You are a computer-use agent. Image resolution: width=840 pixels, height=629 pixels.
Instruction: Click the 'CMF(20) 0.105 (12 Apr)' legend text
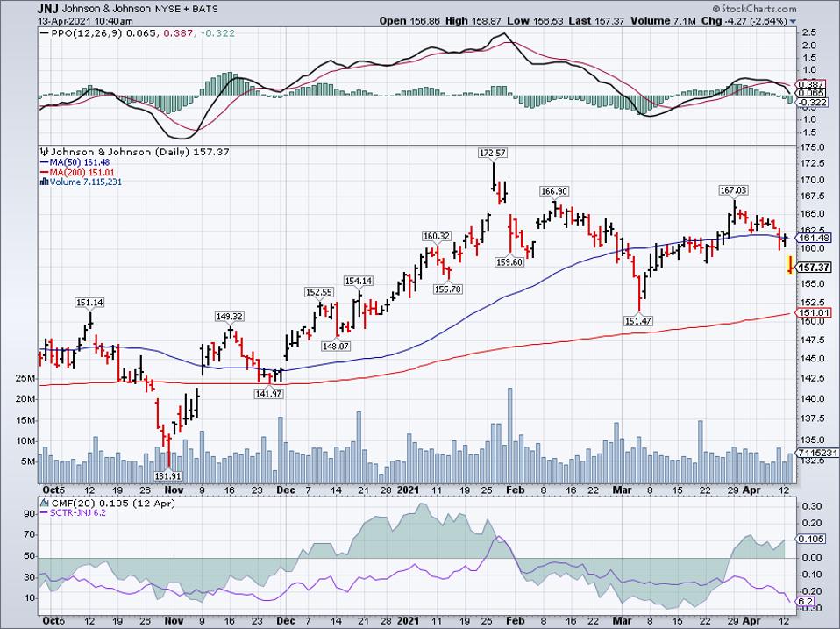point(112,504)
